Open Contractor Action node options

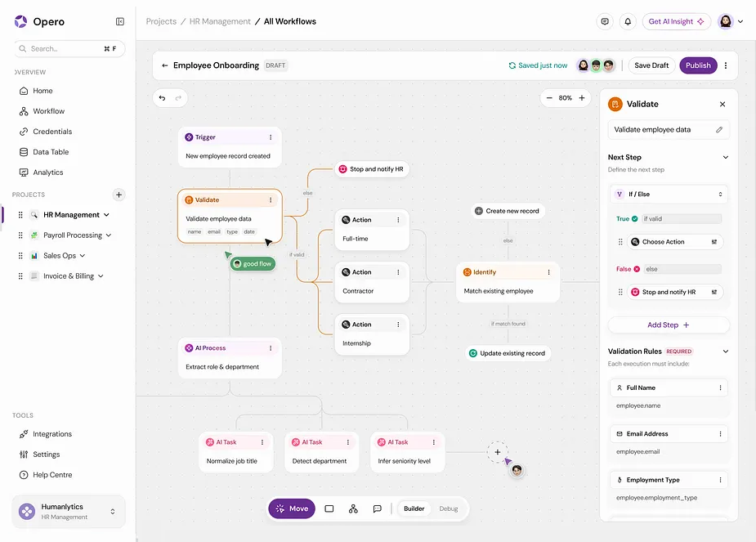point(398,272)
